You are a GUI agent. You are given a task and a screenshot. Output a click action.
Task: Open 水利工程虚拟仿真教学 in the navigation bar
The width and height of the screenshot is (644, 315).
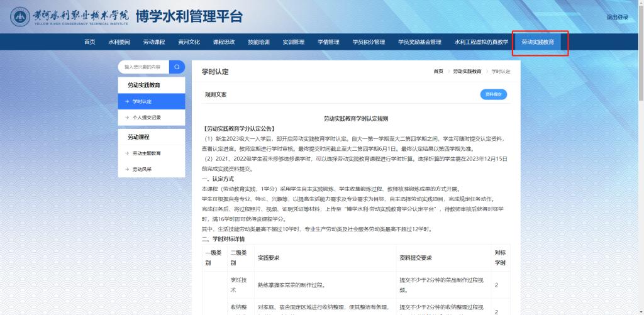tap(481, 42)
